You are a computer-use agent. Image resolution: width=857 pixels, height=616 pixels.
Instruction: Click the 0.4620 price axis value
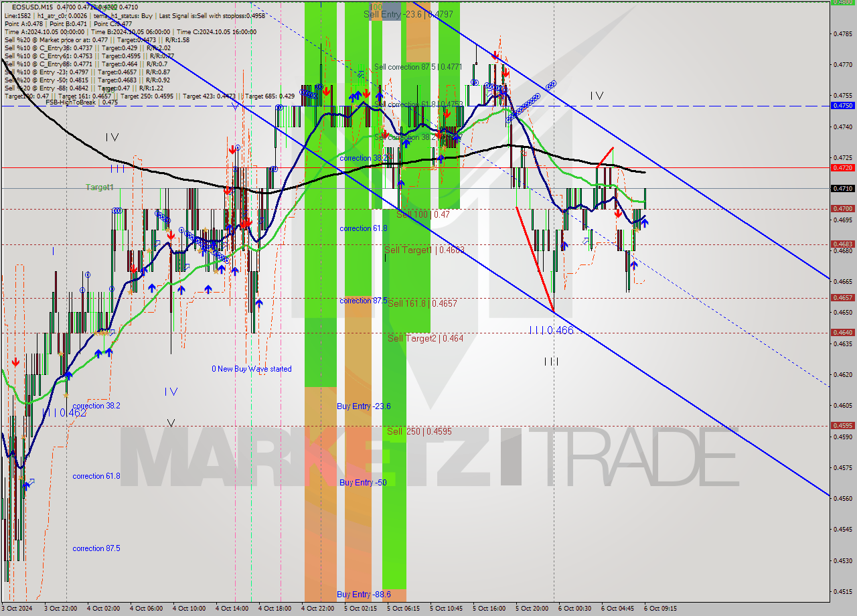[x=842, y=374]
